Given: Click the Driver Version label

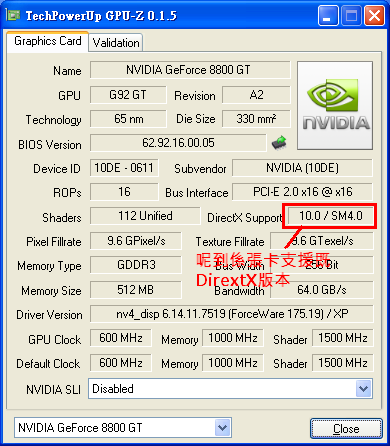Looking at the screenshot, I should 49,315.
